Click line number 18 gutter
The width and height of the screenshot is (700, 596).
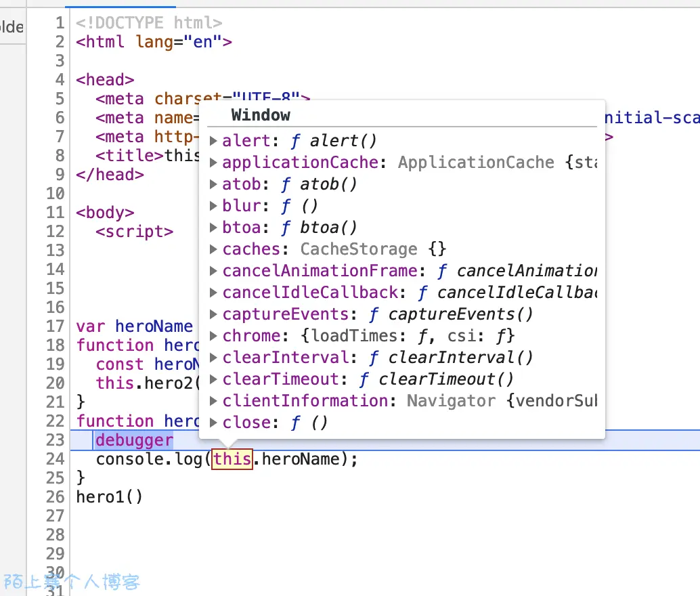coord(56,345)
